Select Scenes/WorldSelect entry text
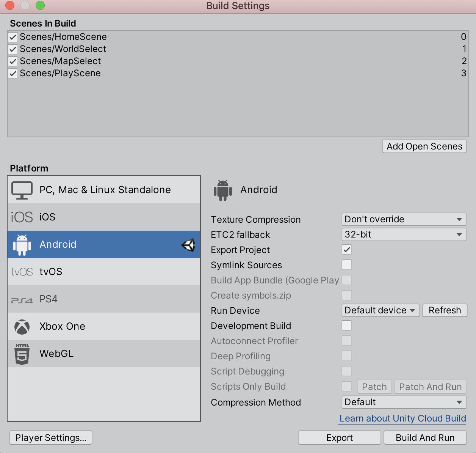476x453 pixels. click(63, 49)
